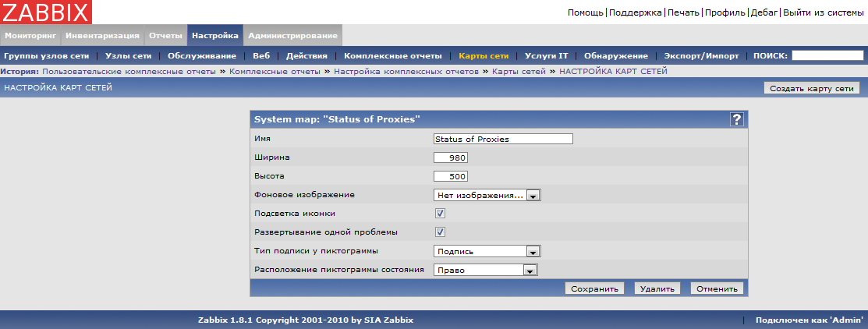Click the ZABBIX logo
Viewport: 868px width, 329px height.
(47, 12)
